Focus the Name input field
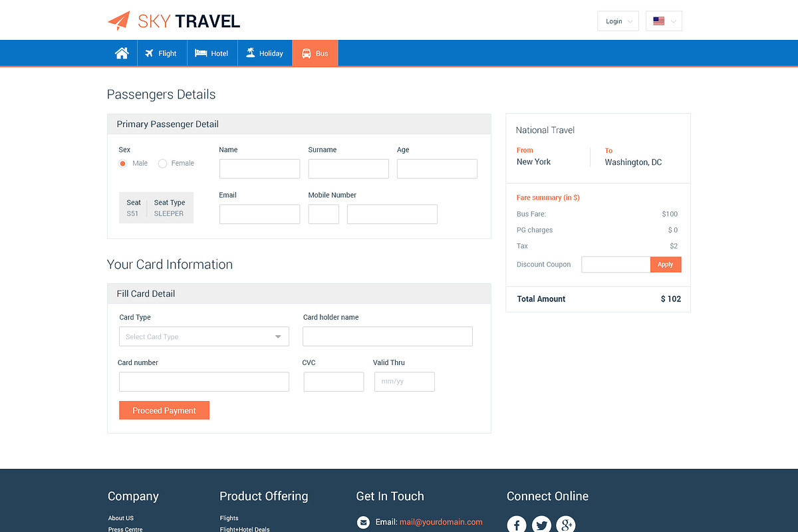798x532 pixels. pos(259,169)
